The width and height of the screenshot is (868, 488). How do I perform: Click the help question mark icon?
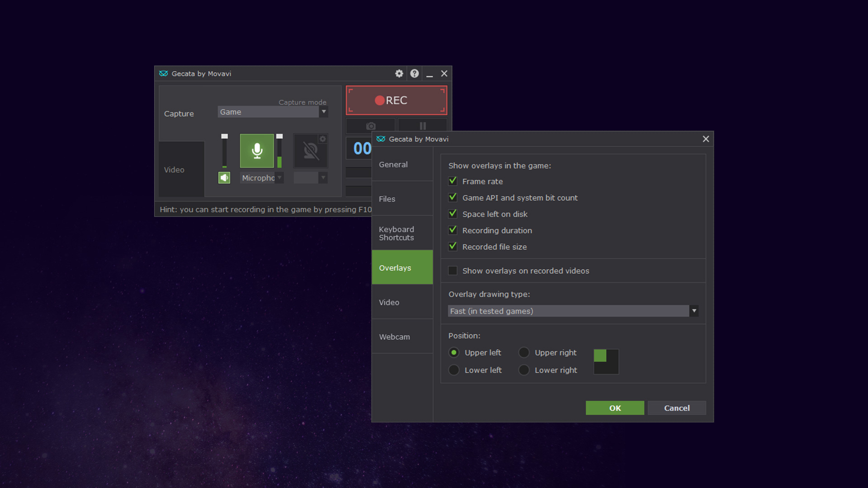pyautogui.click(x=413, y=73)
